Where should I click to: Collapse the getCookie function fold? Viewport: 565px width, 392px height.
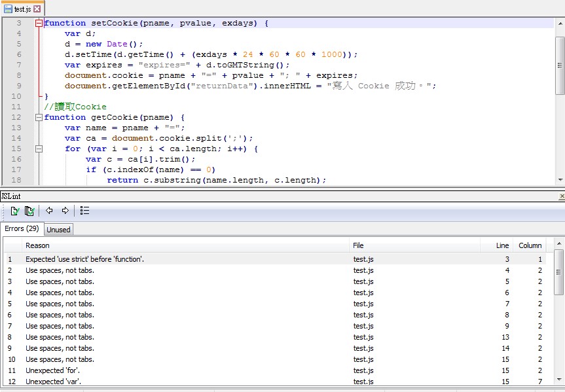(x=37, y=116)
